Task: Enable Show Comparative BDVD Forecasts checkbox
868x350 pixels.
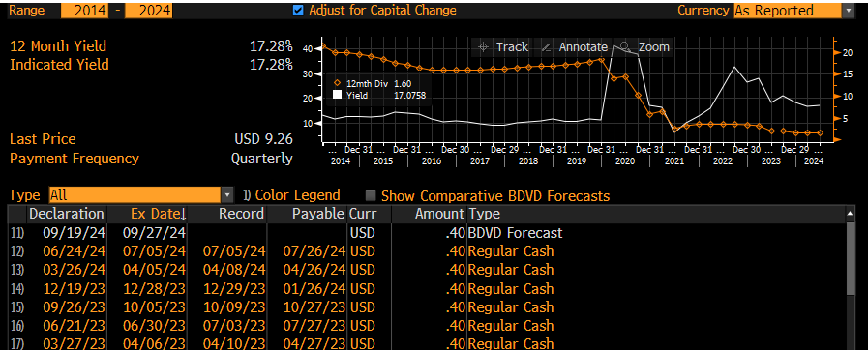Action: [x=371, y=195]
